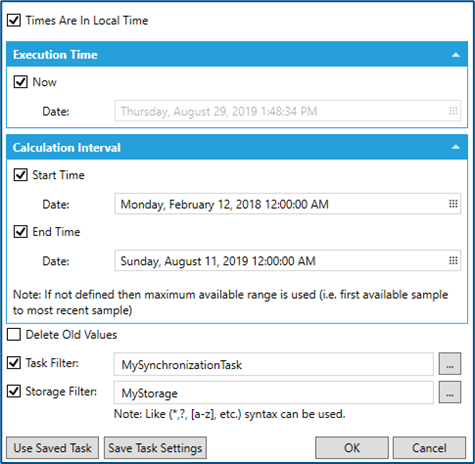Collapse the Calculation Interval section arrow
The width and height of the screenshot is (475, 464).
point(456,147)
